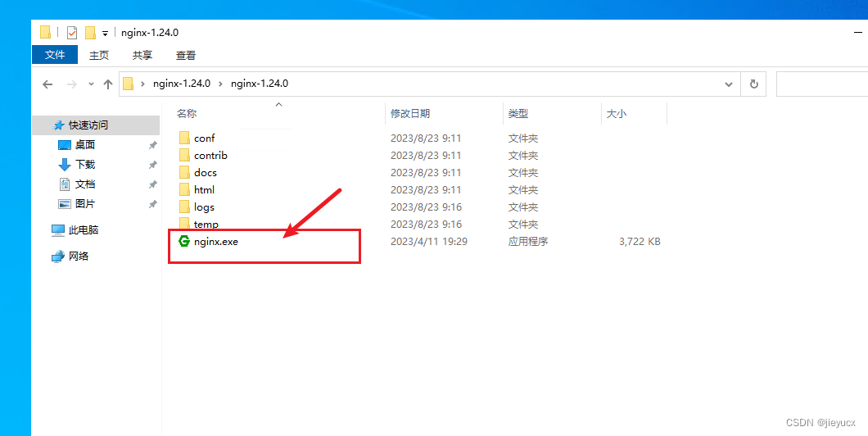Screen dimensions: 868x436
Task: Click the pin icon beside 图片
Action: point(153,204)
